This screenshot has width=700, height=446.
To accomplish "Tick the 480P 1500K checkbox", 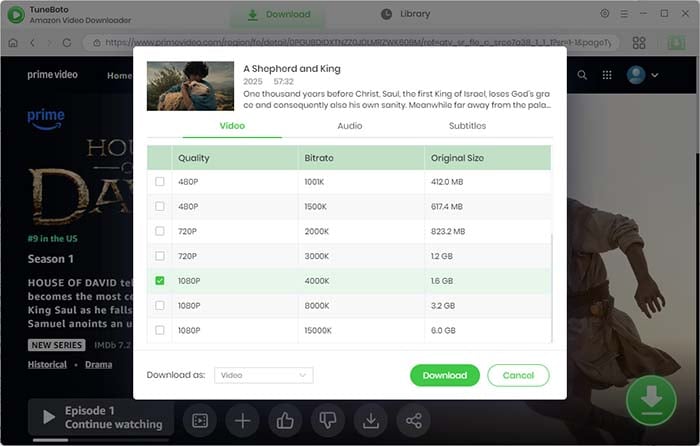I will point(159,206).
